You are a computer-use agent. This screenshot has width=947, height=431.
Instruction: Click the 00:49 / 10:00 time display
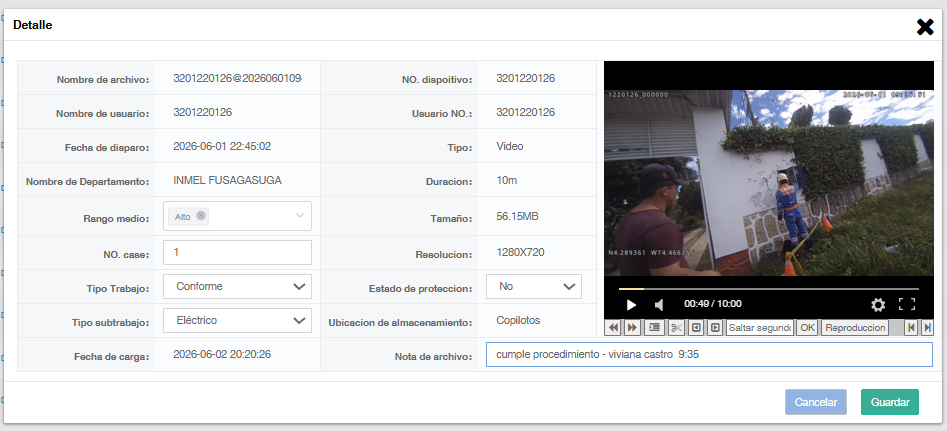pos(713,304)
